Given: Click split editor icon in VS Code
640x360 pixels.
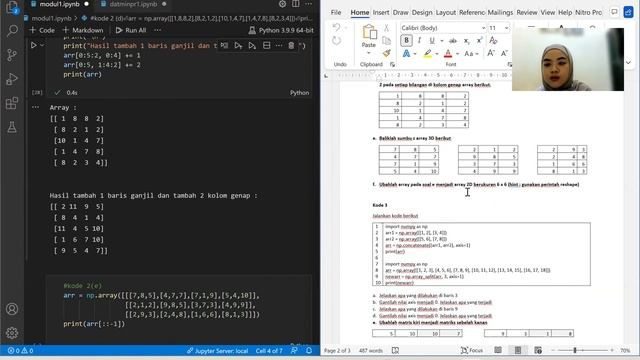Looking at the screenshot, I should [296, 4].
